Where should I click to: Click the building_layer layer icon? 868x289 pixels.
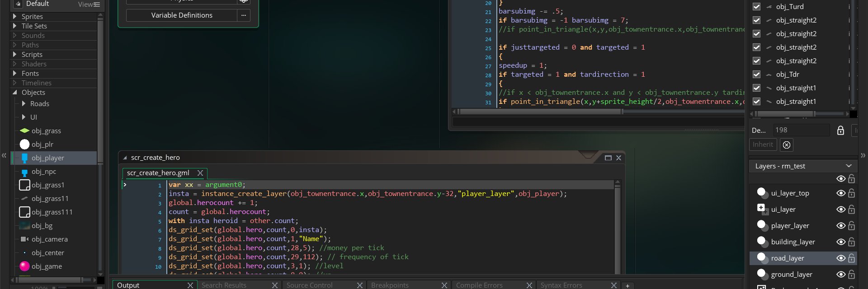tap(762, 242)
